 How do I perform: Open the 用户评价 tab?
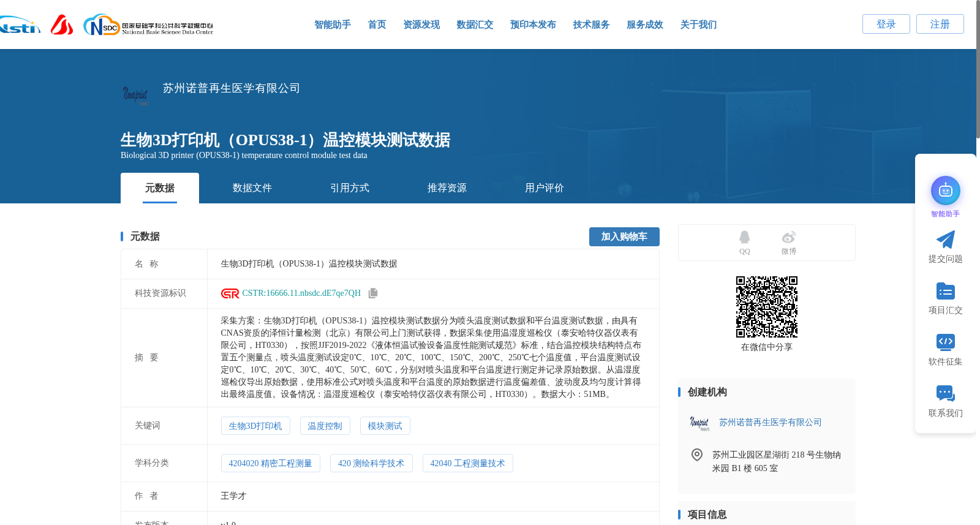(x=545, y=188)
